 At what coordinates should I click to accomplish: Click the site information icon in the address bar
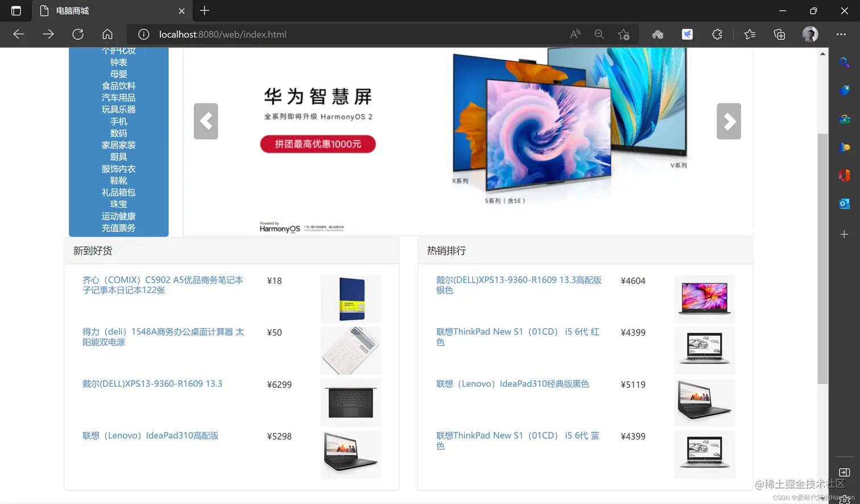tap(143, 34)
